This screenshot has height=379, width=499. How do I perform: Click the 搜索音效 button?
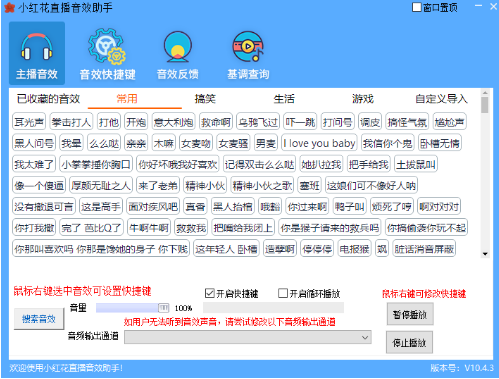(39, 319)
